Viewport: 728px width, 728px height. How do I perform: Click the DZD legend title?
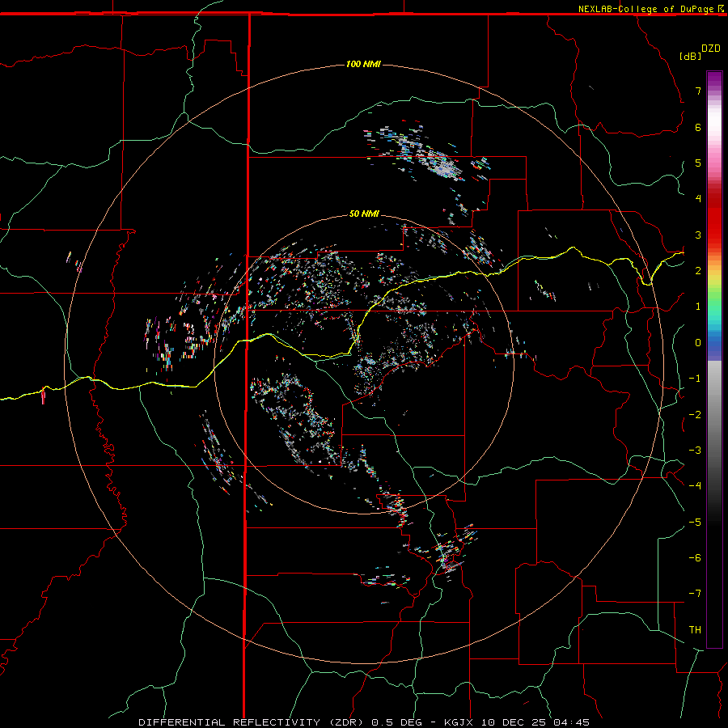click(x=711, y=49)
